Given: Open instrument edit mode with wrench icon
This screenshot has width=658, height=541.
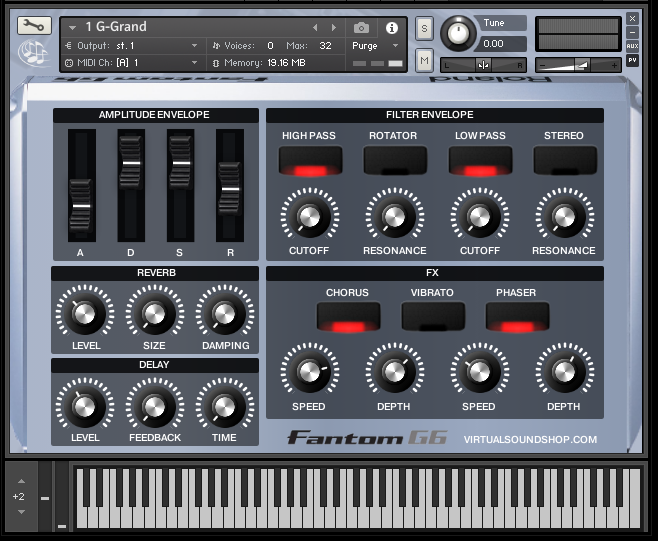Looking at the screenshot, I should click(34, 26).
